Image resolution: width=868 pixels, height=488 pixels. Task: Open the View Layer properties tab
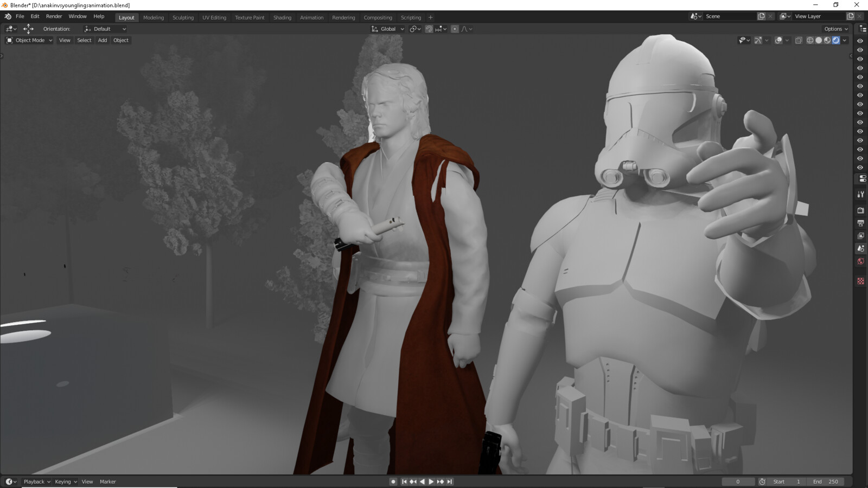coord(860,236)
